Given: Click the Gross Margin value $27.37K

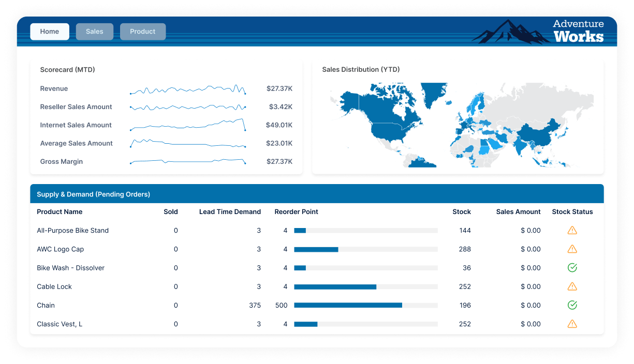Looking at the screenshot, I should (x=279, y=162).
